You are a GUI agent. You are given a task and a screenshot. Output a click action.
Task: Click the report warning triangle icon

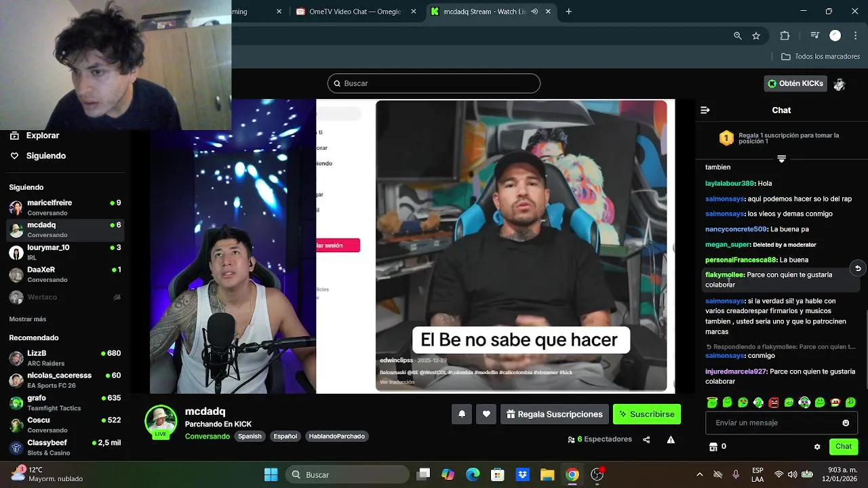pyautogui.click(x=671, y=439)
